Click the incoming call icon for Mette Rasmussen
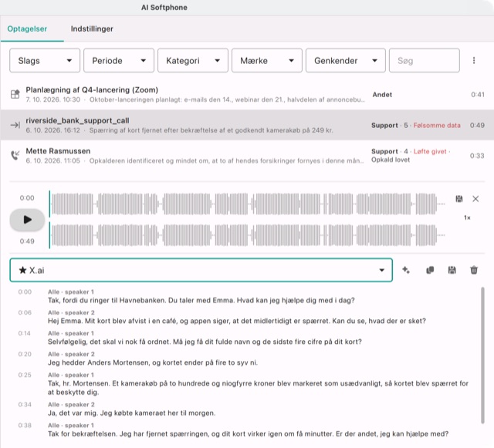 pyautogui.click(x=15, y=155)
